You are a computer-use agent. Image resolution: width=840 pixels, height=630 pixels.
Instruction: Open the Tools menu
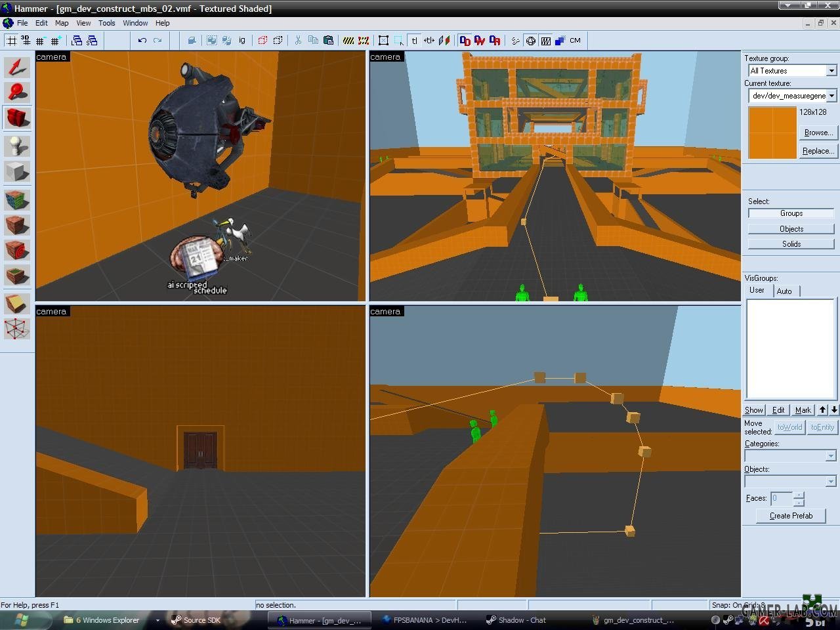pos(106,23)
